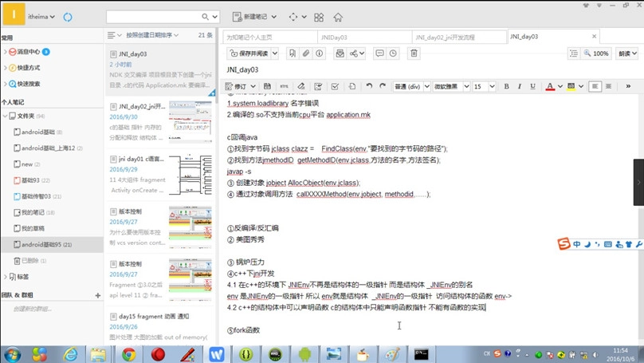Show more editor toolbar items
The width and height of the screenshot is (644, 363).
[628, 86]
